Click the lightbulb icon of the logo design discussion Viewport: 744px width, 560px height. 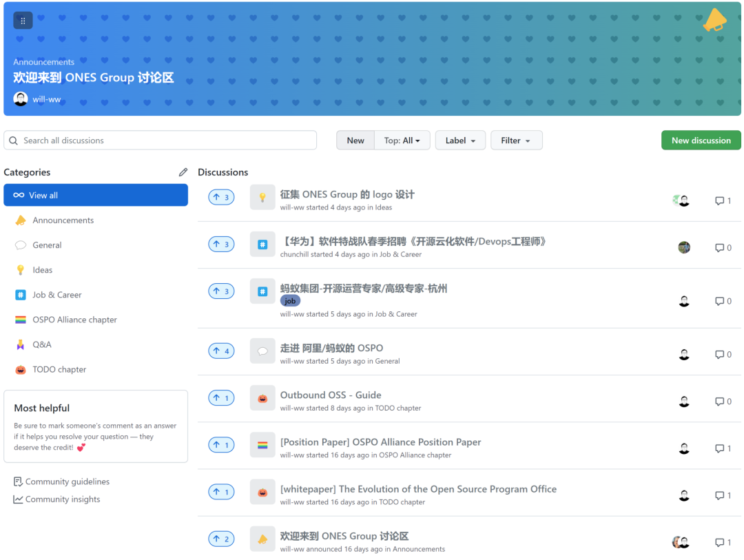262,197
